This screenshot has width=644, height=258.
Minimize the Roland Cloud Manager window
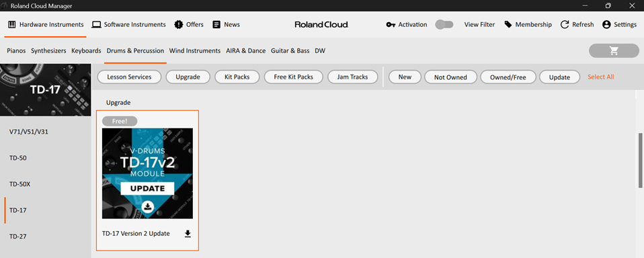pos(585,5)
